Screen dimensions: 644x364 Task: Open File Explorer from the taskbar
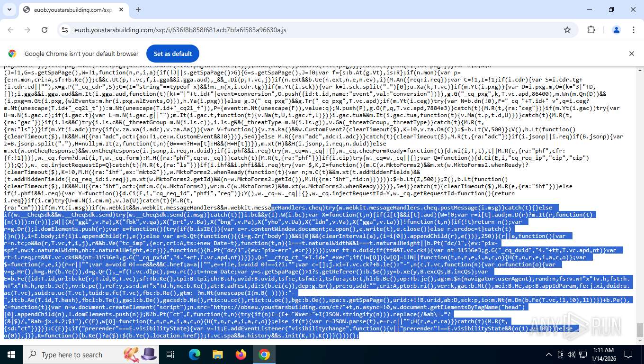pos(217,355)
